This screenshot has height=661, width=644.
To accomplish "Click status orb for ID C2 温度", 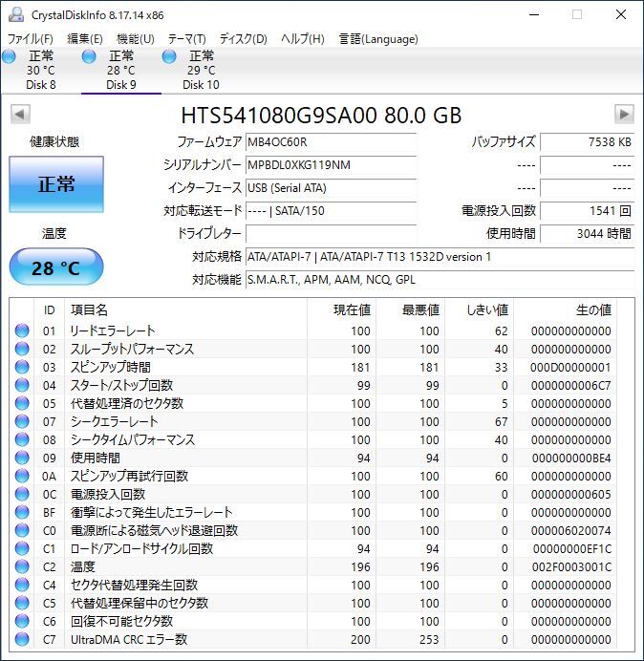I will click(x=22, y=567).
